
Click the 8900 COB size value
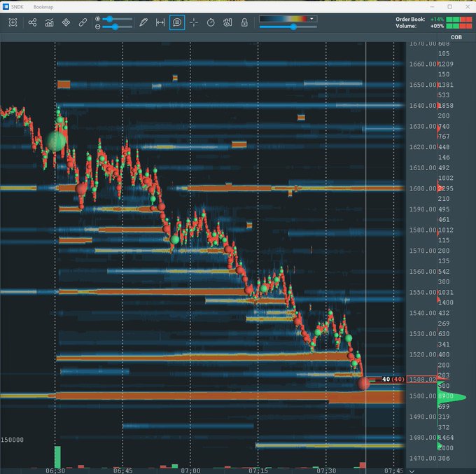[x=446, y=396]
